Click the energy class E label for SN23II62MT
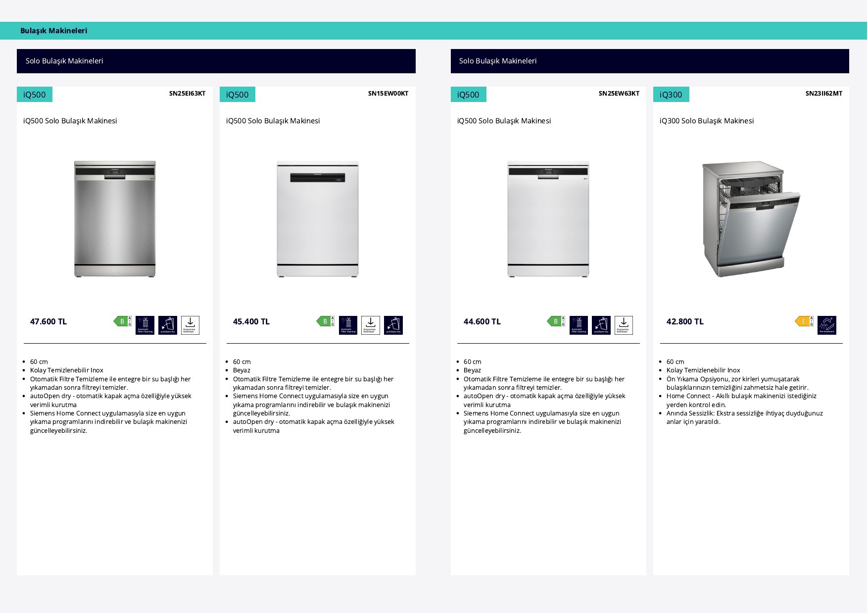 tap(804, 321)
